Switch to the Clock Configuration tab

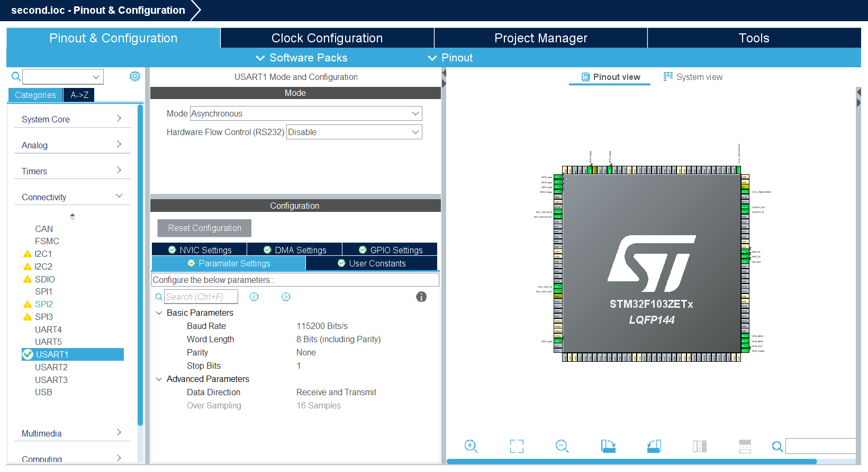[327, 38]
